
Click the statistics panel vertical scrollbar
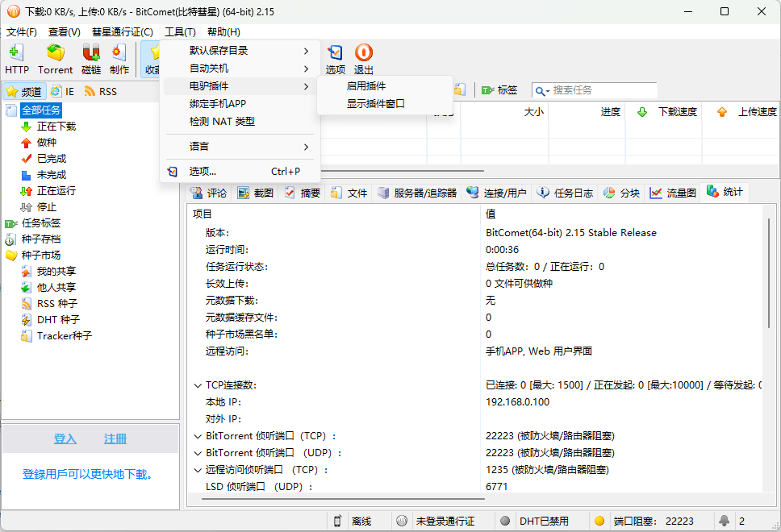pos(769,272)
